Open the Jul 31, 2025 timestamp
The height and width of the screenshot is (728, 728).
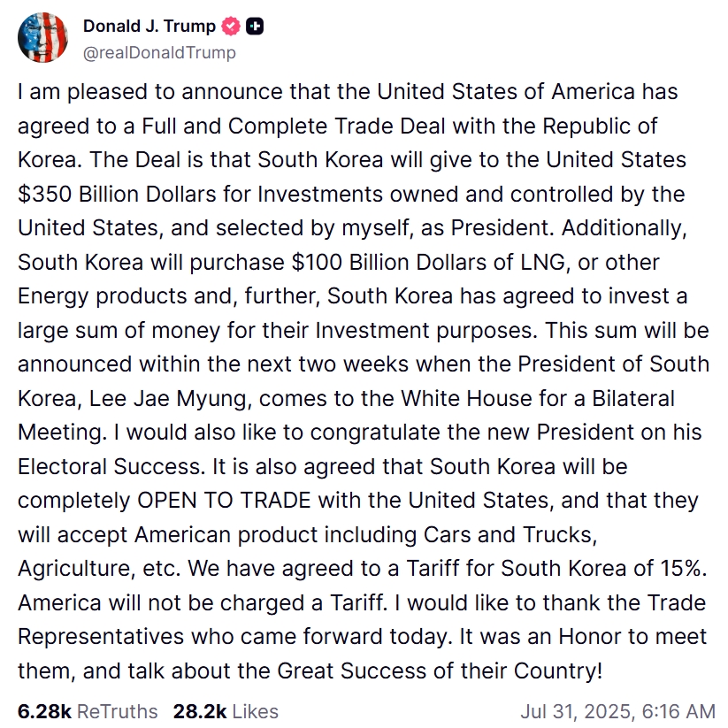617,711
